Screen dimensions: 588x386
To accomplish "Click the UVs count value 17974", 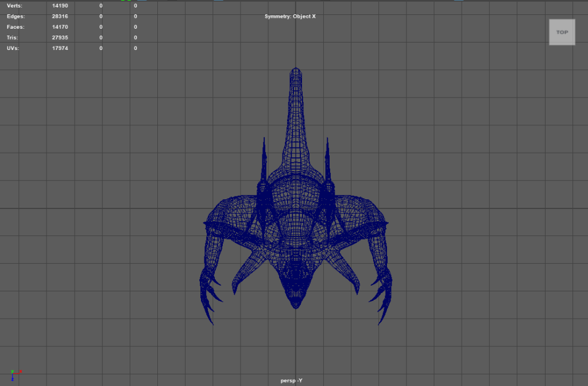I will [x=60, y=48].
